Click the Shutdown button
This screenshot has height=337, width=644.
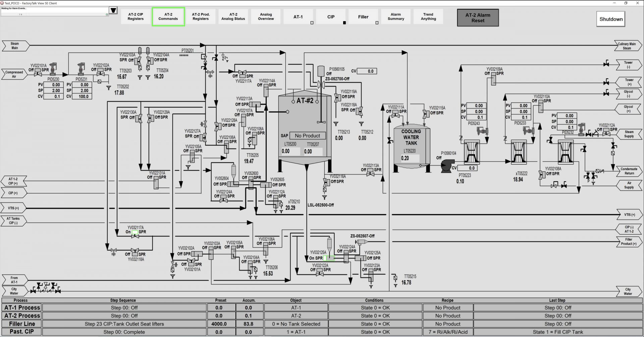point(610,19)
